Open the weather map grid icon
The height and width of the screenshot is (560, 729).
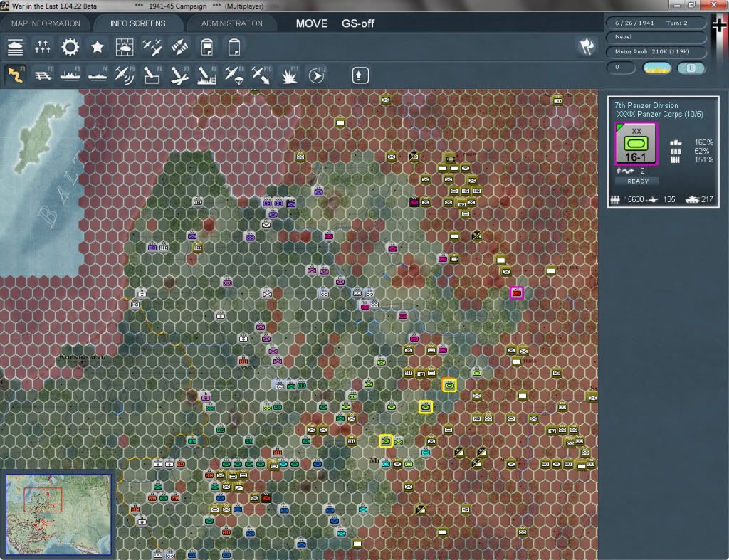[125, 48]
